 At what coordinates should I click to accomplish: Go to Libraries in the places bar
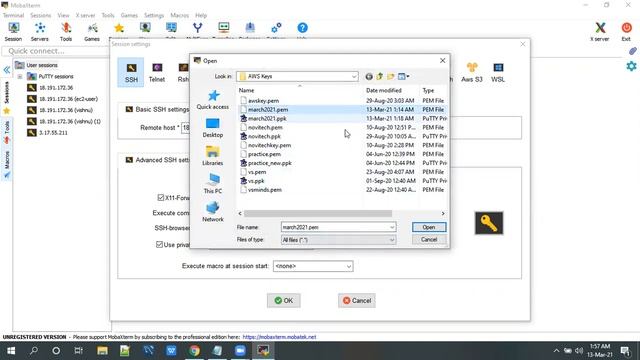213,156
